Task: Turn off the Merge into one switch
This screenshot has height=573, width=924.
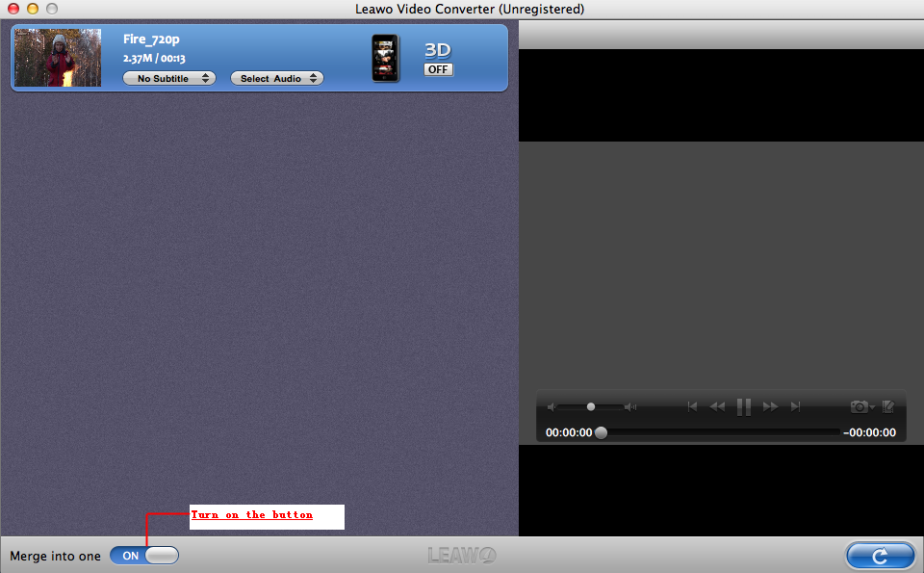Action: tap(144, 556)
